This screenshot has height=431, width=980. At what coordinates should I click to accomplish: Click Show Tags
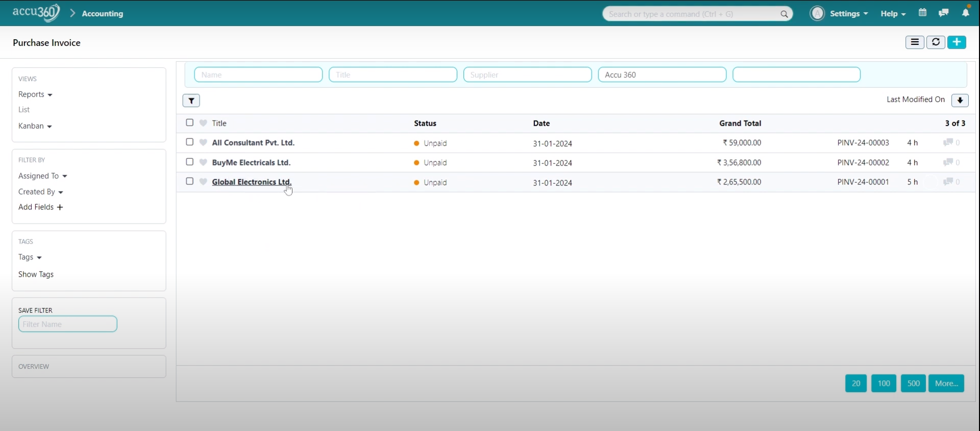point(36,275)
